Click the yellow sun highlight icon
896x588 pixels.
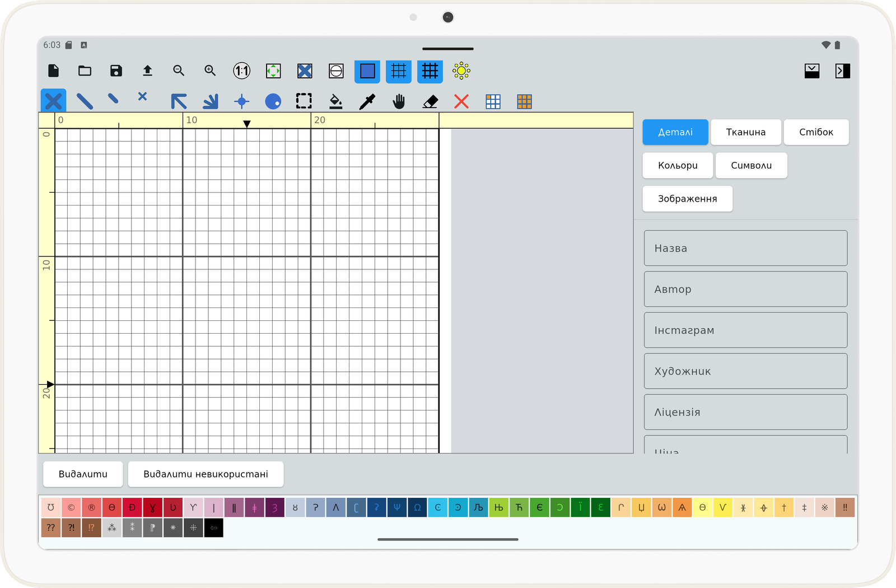click(461, 71)
